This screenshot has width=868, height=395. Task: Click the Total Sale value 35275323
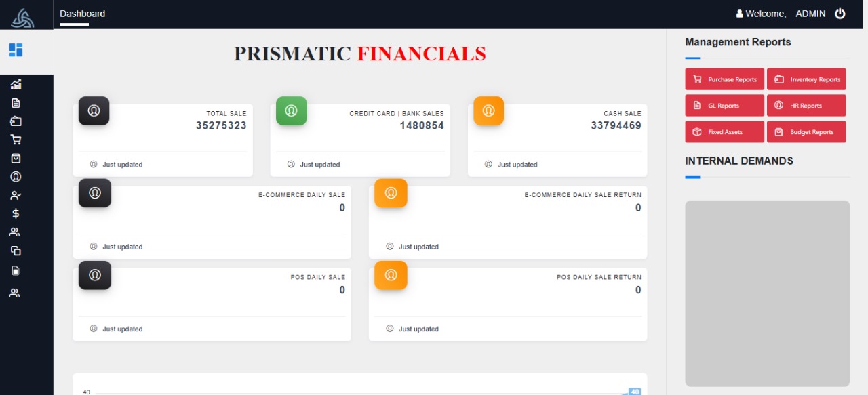pyautogui.click(x=221, y=125)
